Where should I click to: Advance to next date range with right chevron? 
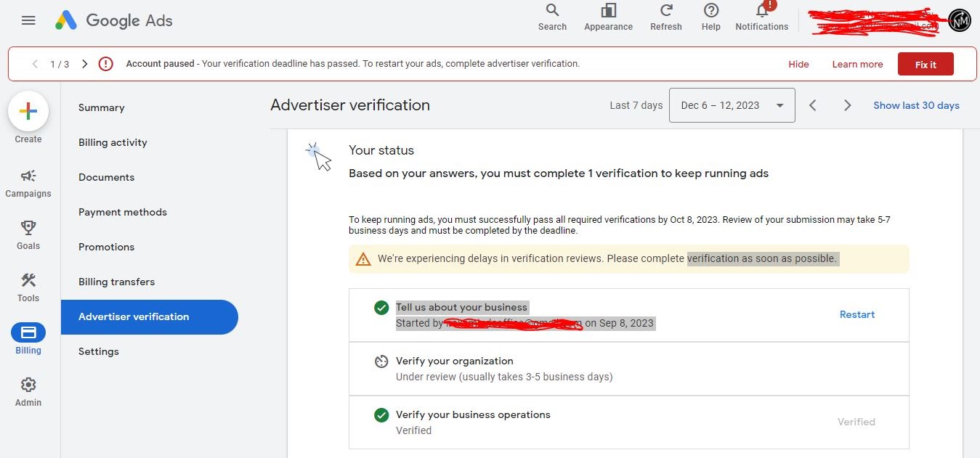point(847,105)
